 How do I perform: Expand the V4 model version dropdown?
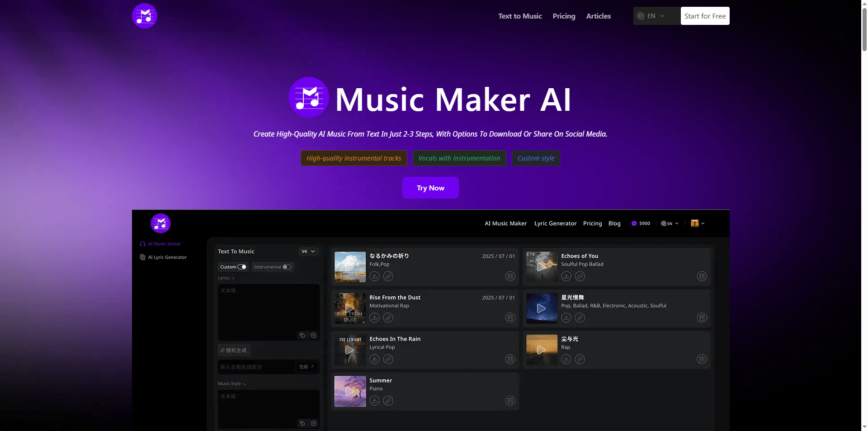308,251
